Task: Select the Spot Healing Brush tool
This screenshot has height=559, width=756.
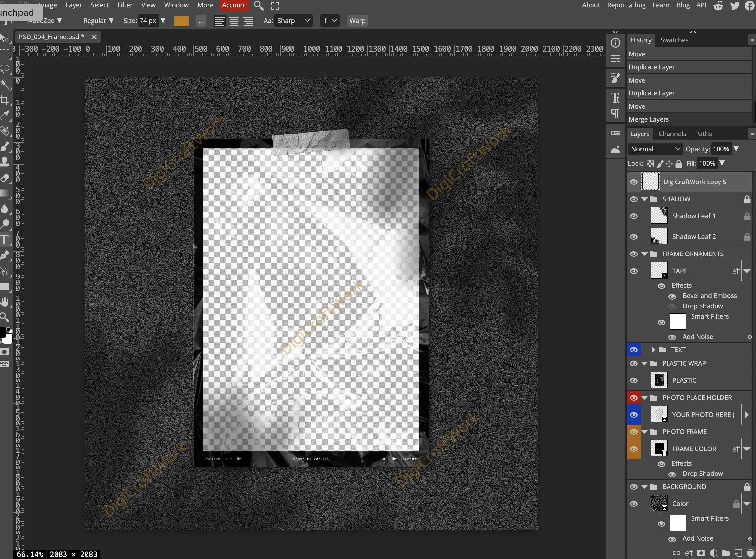Action: [5, 131]
